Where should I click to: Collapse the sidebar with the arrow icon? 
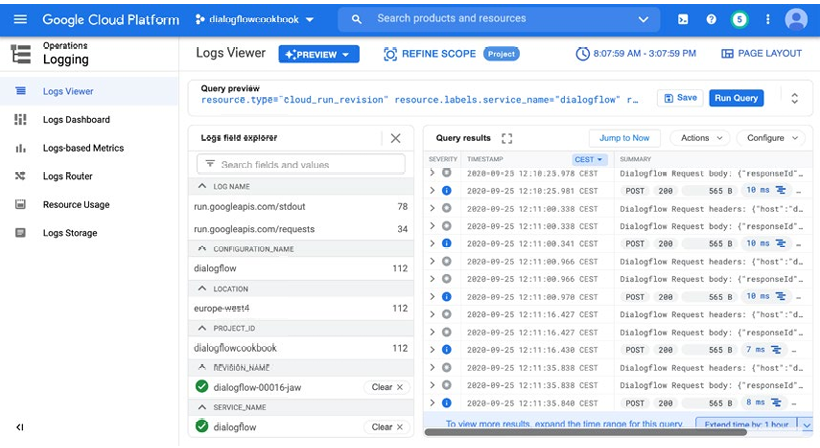coord(20,427)
